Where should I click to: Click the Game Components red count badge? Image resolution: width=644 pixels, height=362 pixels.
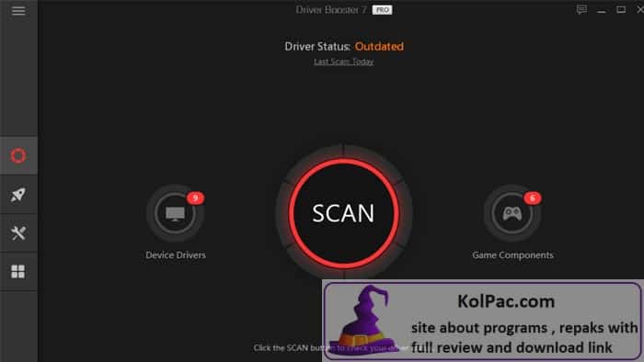pos(533,198)
